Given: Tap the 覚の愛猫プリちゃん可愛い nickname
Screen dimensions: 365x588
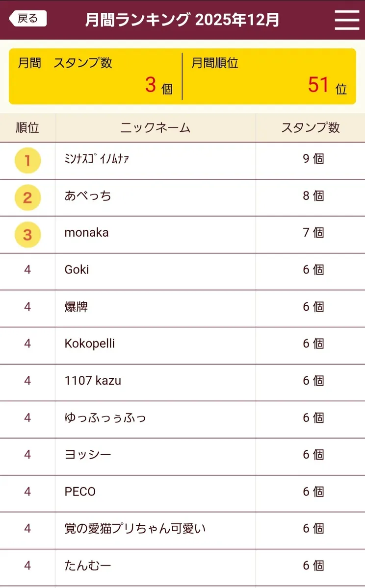Looking at the screenshot, I should point(135,528).
